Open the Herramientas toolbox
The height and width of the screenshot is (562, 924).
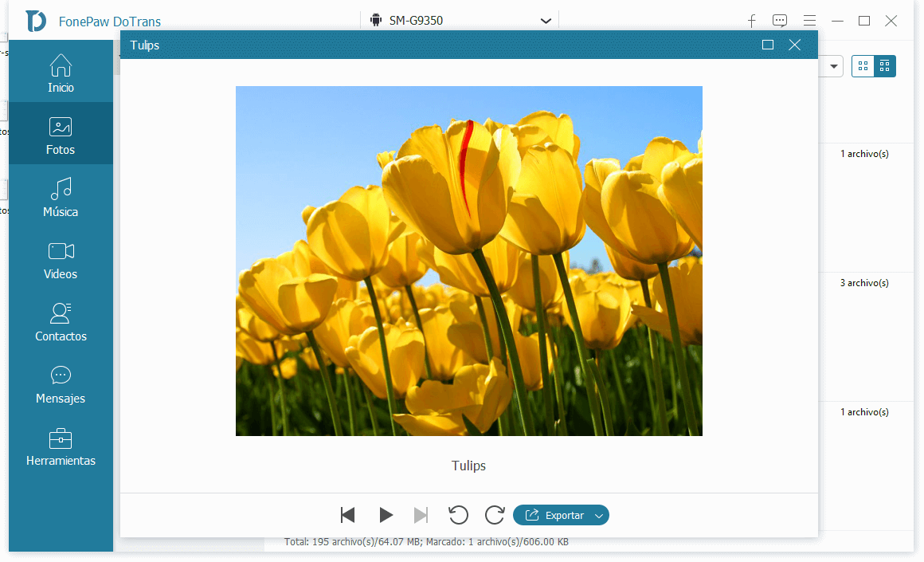[61, 446]
